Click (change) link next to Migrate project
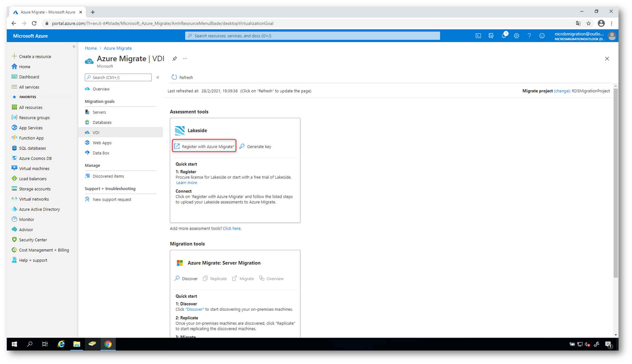The width and height of the screenshot is (632, 364). pos(562,91)
